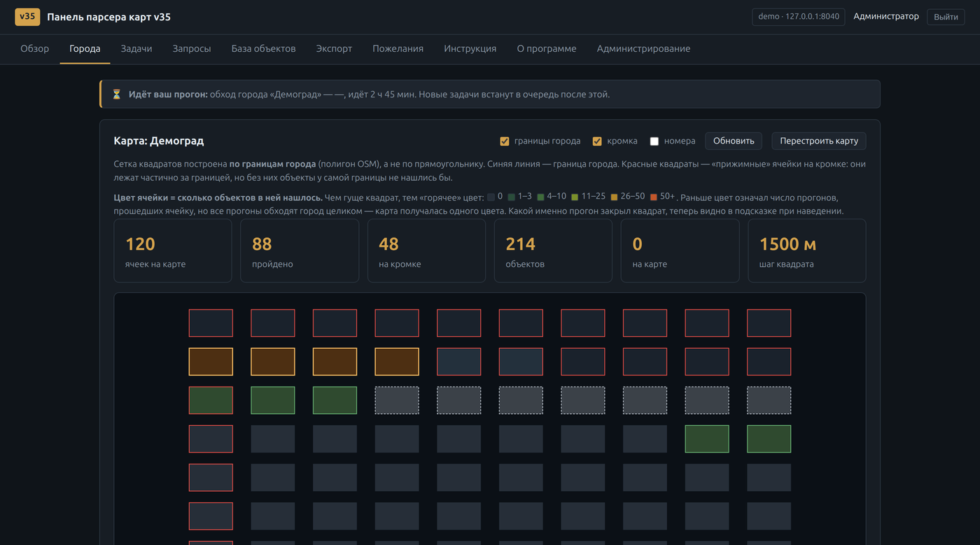Viewport: 980px width, 545px height.
Task: Click the «26–50» legend color swatch
Action: (x=614, y=197)
